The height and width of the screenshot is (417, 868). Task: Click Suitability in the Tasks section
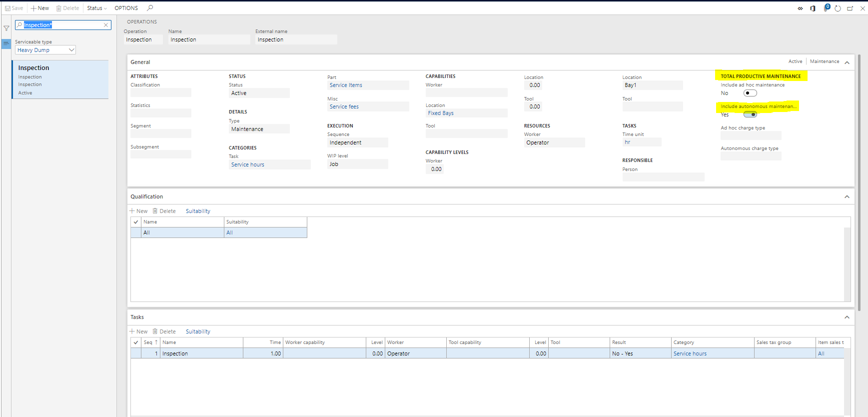[198, 331]
